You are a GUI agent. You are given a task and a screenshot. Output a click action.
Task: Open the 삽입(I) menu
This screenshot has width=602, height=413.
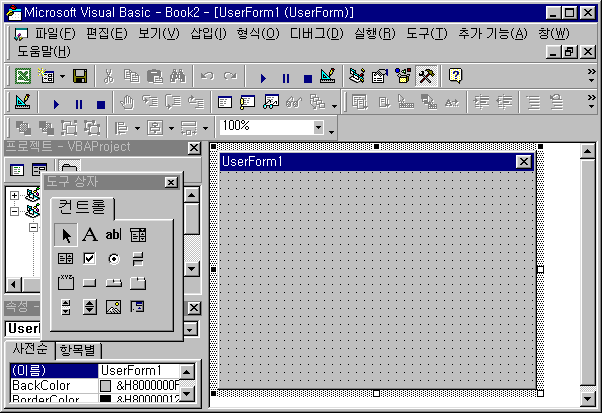[x=208, y=34]
